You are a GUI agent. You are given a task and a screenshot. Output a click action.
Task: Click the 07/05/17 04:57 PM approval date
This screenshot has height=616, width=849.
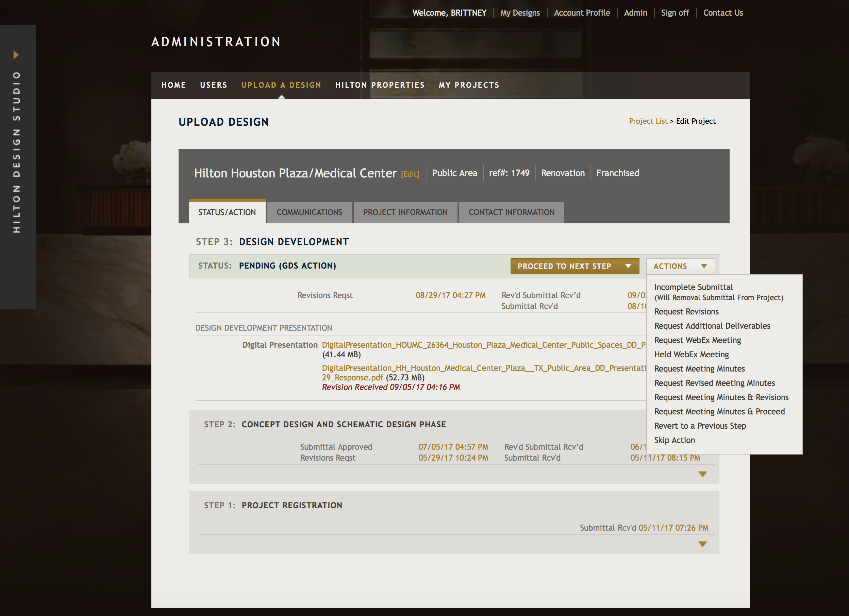pyautogui.click(x=453, y=447)
